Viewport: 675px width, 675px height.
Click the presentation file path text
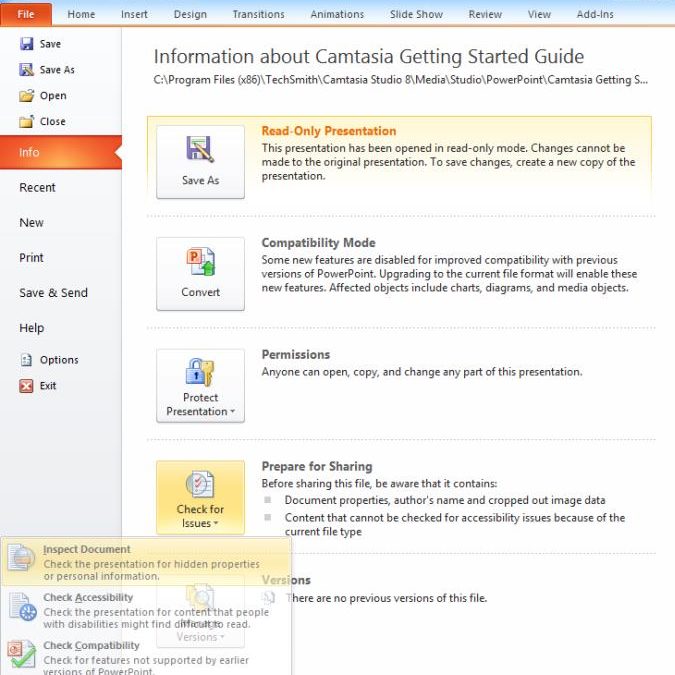click(x=400, y=79)
